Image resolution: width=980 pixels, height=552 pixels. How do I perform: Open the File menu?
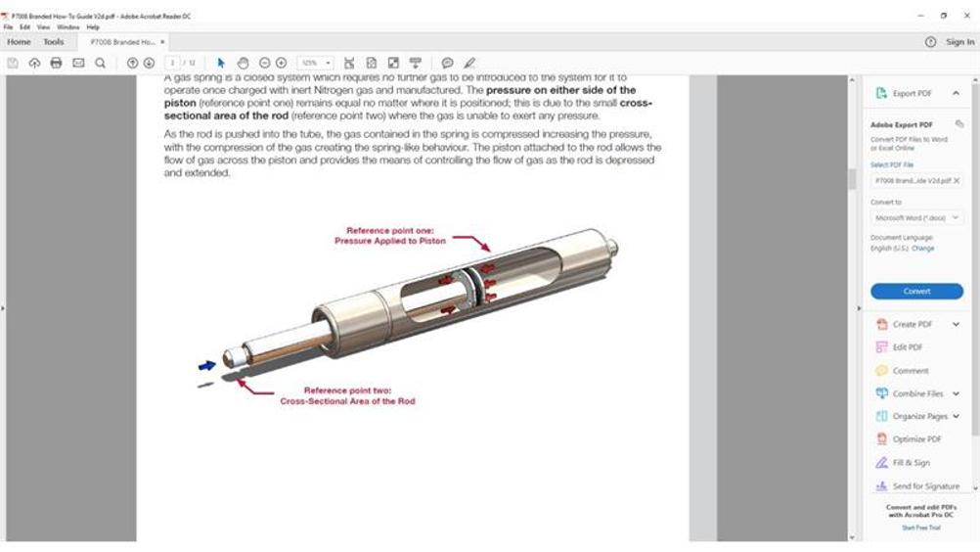[x=8, y=27]
